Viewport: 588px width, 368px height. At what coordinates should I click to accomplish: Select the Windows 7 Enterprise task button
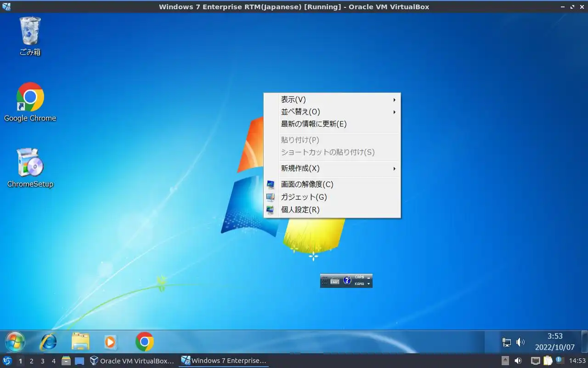[224, 361]
